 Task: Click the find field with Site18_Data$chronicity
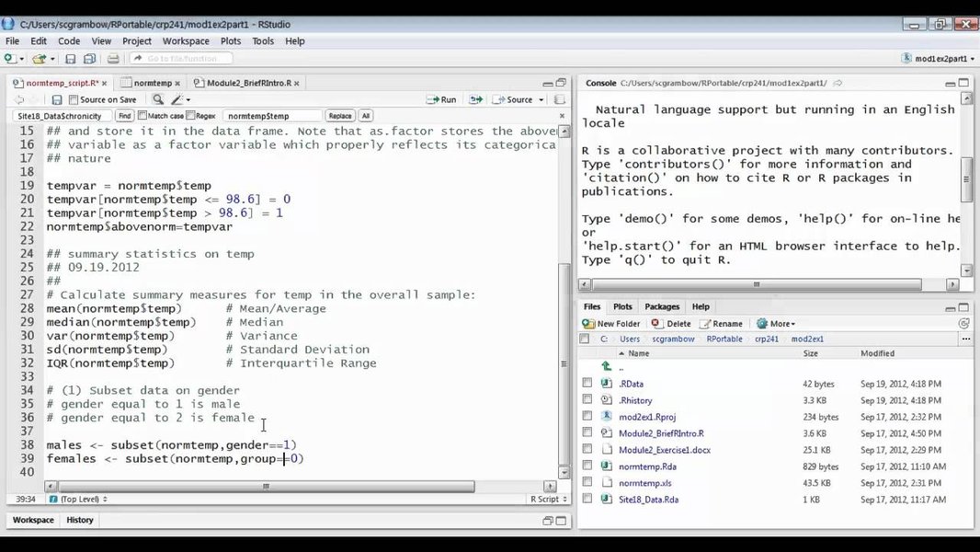point(62,116)
